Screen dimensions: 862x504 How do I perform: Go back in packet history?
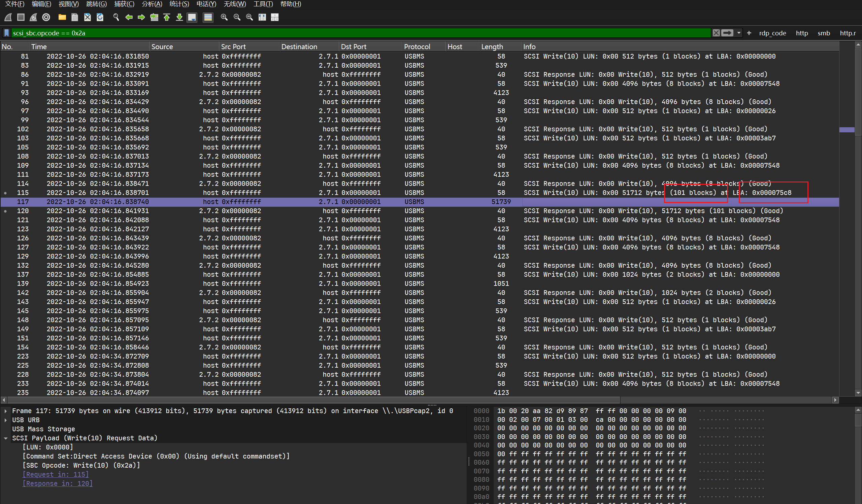[x=129, y=17]
